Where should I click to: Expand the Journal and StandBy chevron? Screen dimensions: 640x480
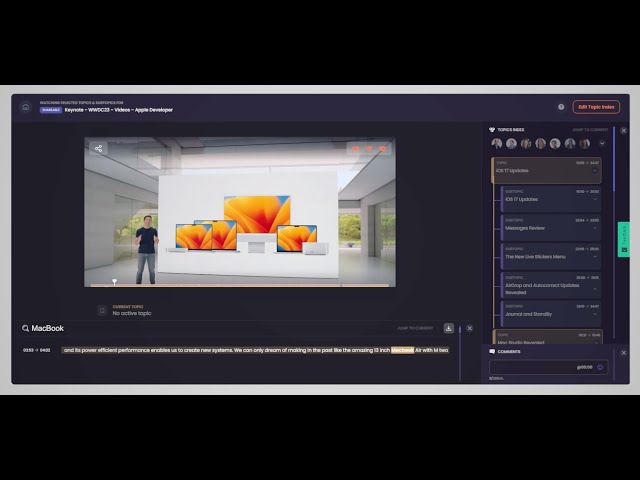click(x=595, y=314)
